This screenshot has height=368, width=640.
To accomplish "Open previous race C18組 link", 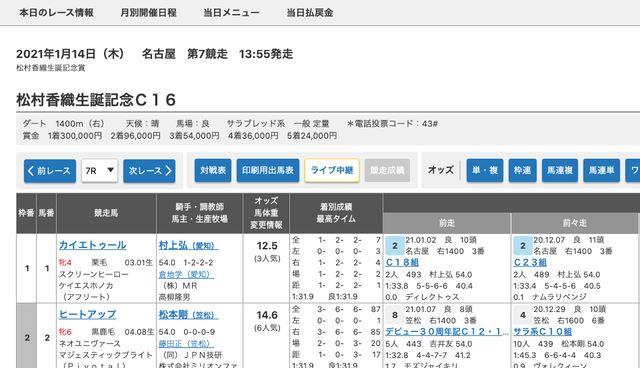I will click(x=402, y=262).
